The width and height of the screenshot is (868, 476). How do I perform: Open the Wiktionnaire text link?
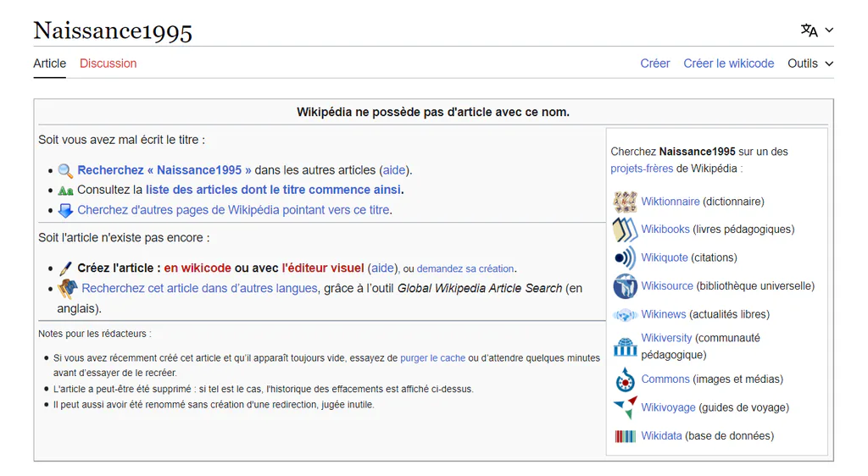[670, 202]
